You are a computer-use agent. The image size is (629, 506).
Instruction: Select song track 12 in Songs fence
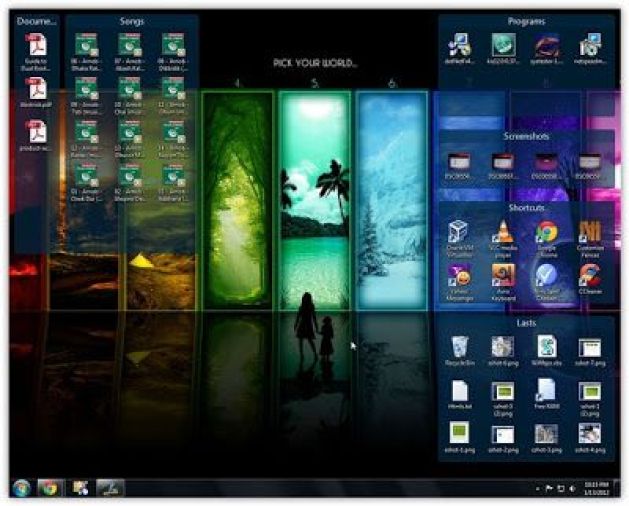(86, 139)
